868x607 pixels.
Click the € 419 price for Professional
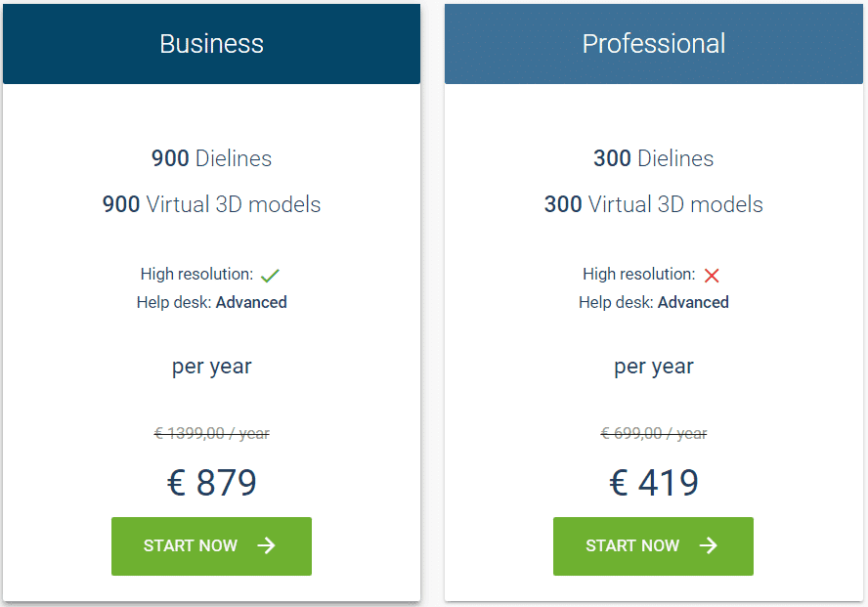tap(653, 481)
